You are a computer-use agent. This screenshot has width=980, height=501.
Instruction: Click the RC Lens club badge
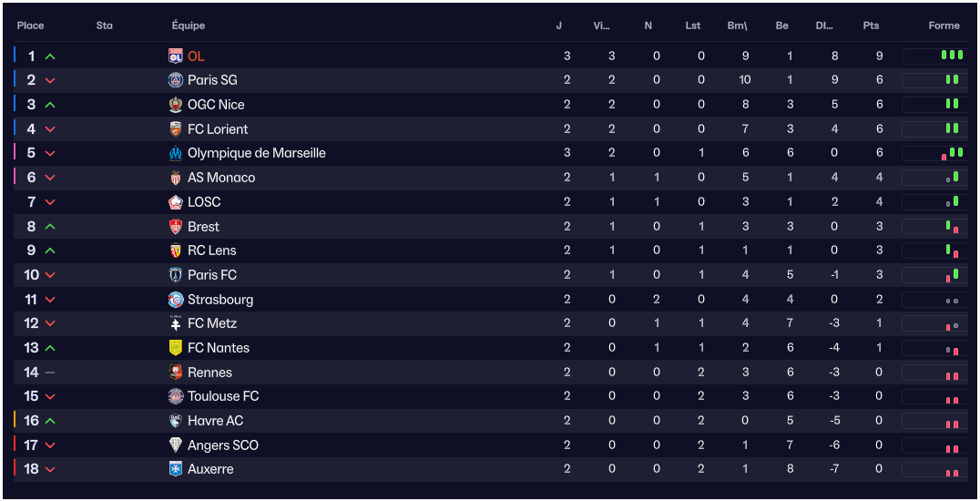tap(176, 250)
